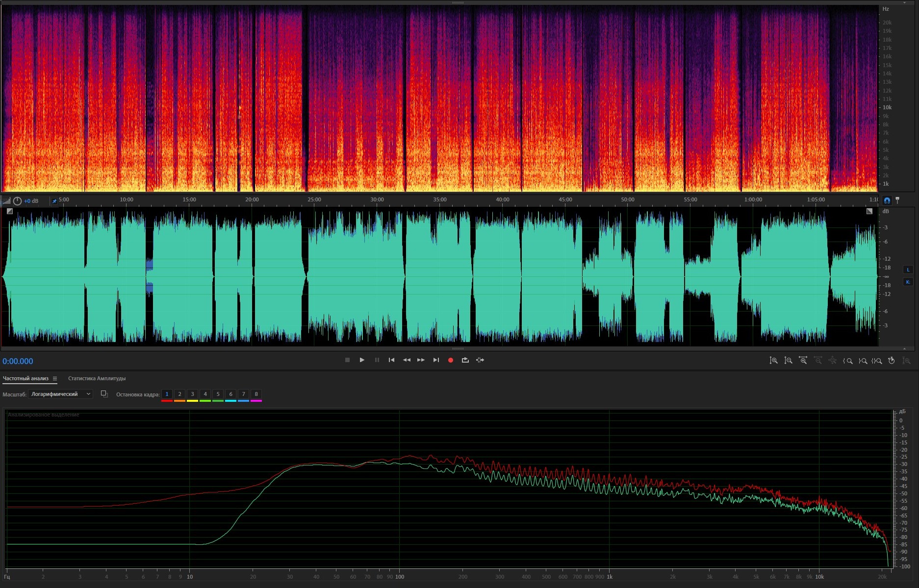This screenshot has width=919, height=588.
Task: Zoom to selection out-point icon
Action: [863, 361]
